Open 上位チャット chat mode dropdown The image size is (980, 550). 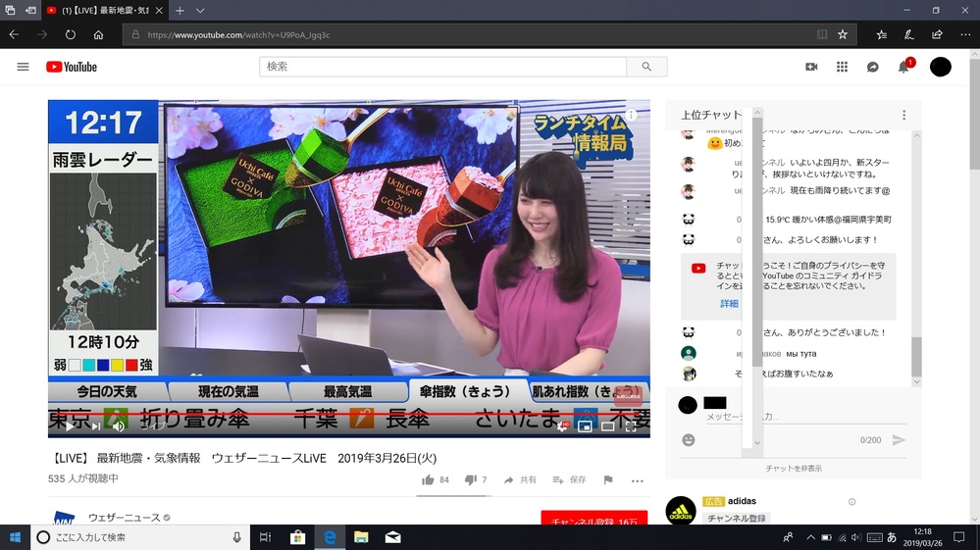(x=712, y=115)
